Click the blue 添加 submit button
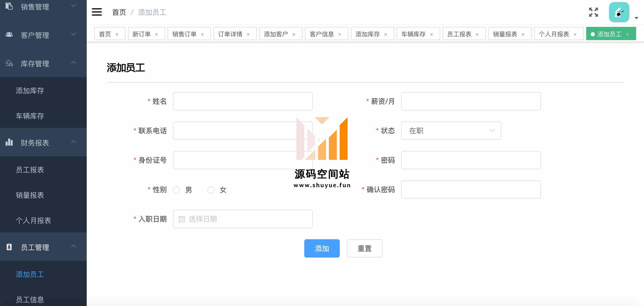The width and height of the screenshot is (644, 306). 322,248
